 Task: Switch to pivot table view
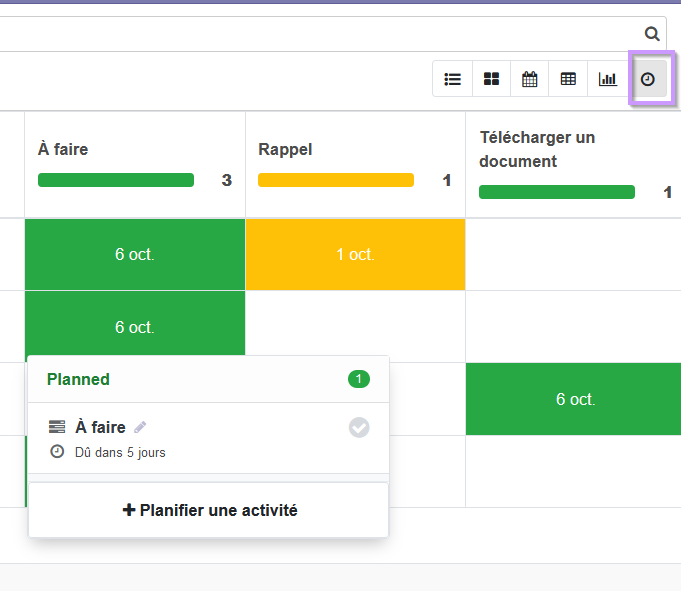click(568, 79)
